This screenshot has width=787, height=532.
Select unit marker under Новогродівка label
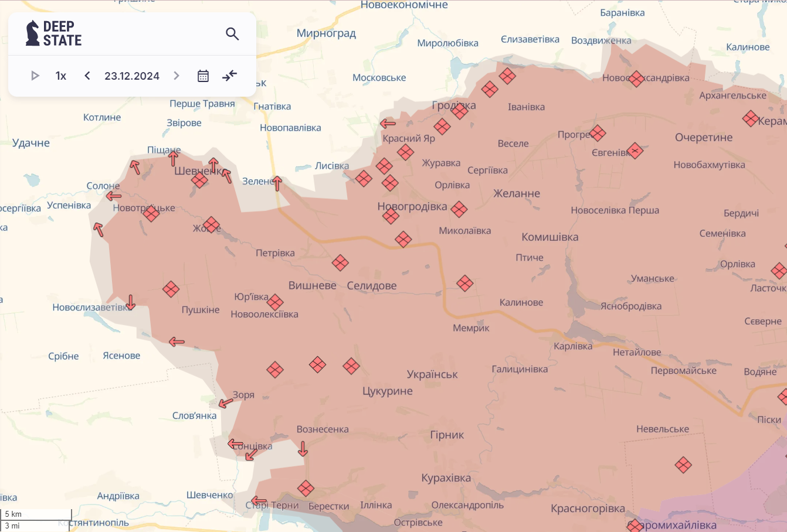391,216
